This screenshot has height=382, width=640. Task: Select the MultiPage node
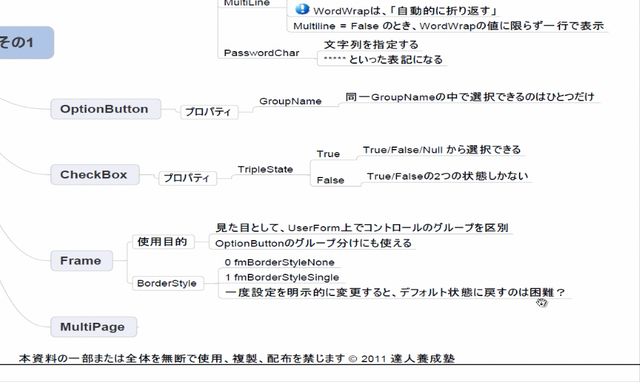[93, 327]
